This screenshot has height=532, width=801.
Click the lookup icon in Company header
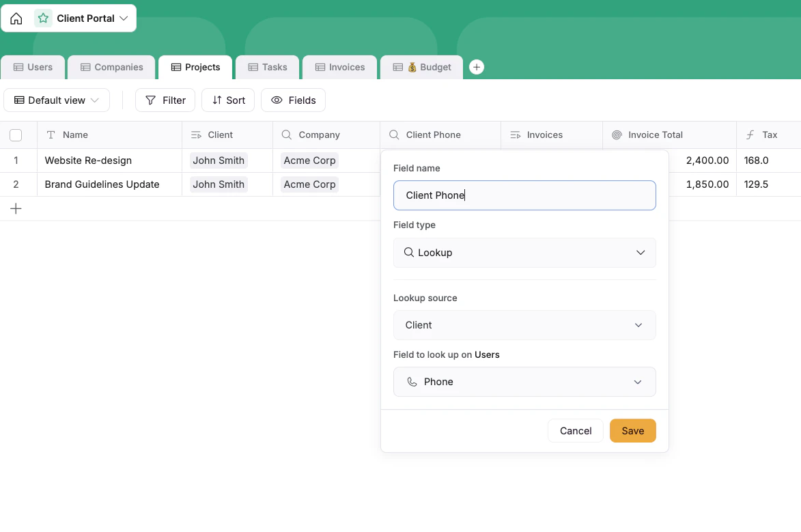[287, 135]
